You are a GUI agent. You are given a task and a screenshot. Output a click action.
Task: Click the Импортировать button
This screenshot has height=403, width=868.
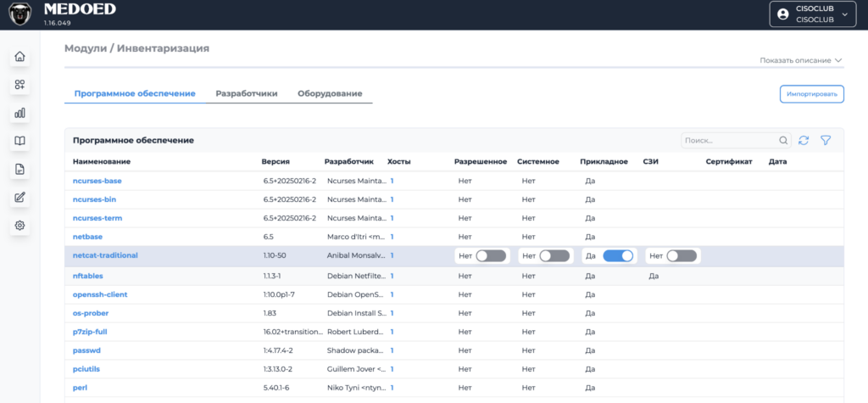[x=811, y=94]
